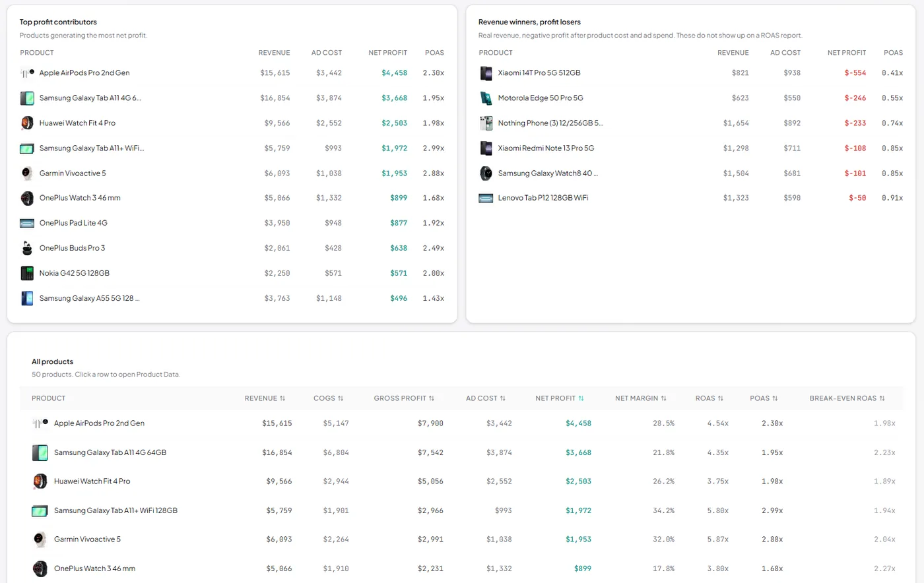The height and width of the screenshot is (583, 924).
Task: Click the $7,900 gross profit cell
Action: [x=430, y=423]
